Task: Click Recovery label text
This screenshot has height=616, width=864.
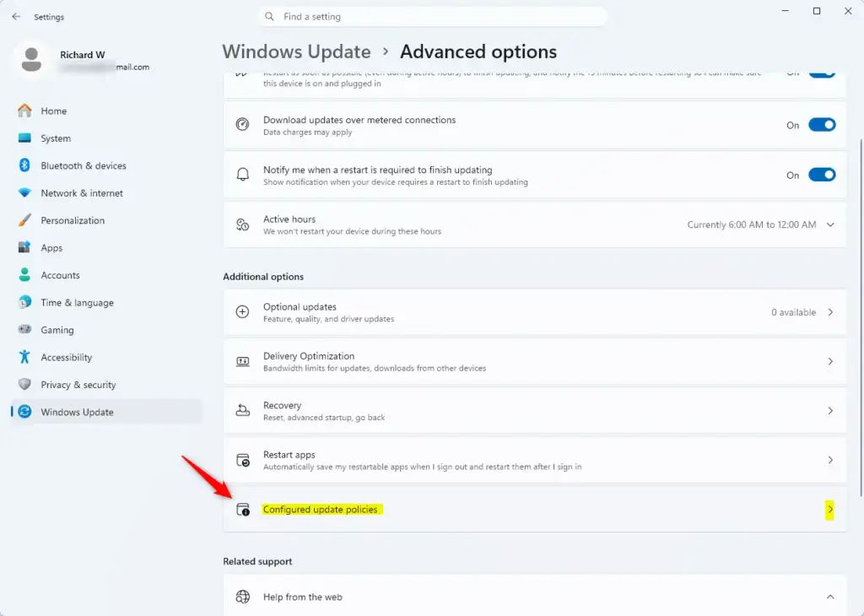Action: (282, 406)
